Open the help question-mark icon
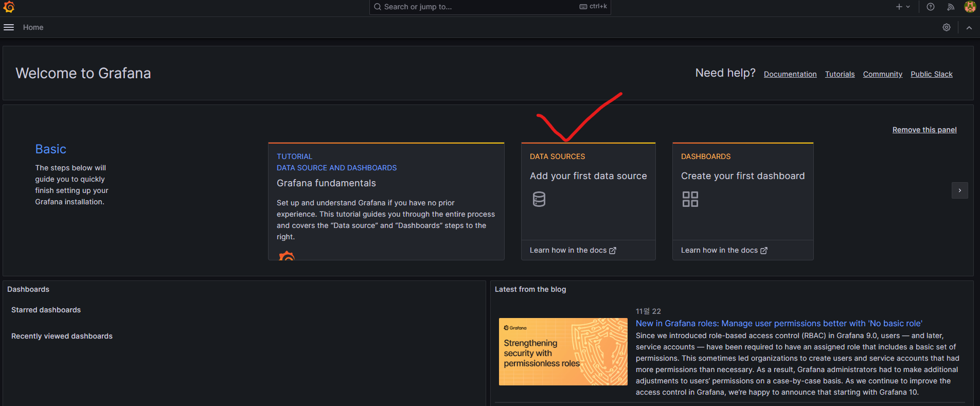This screenshot has width=980, height=406. (x=931, y=7)
